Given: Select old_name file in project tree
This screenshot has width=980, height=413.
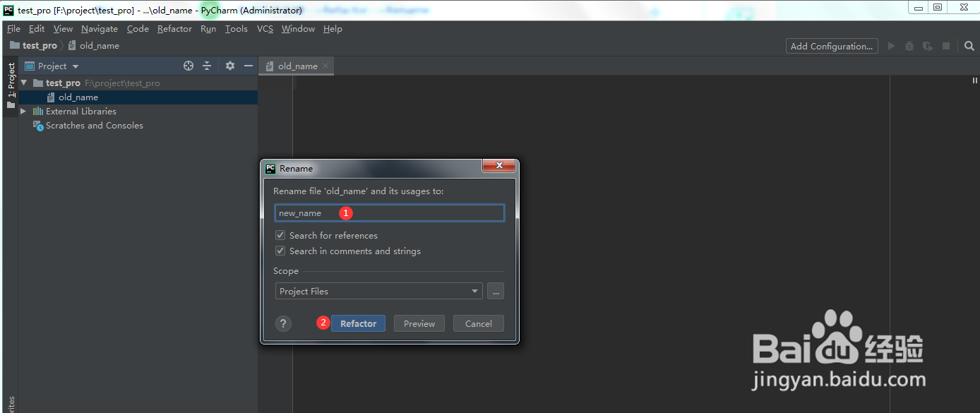Looking at the screenshot, I should (x=138, y=97).
